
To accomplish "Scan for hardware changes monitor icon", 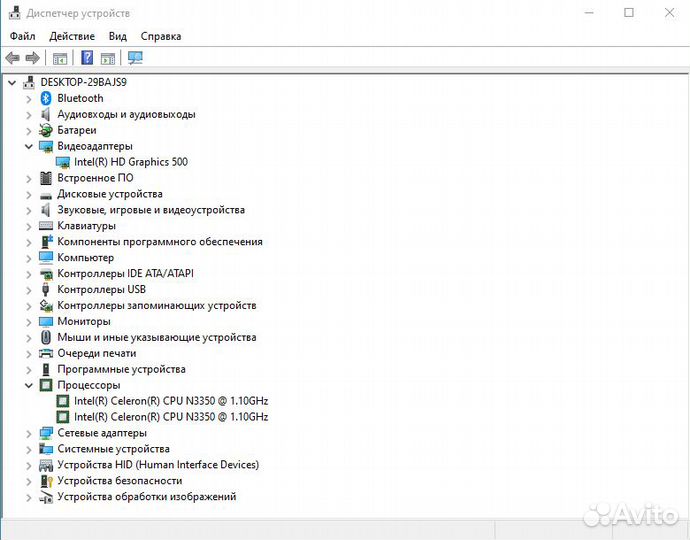I will [x=136, y=58].
